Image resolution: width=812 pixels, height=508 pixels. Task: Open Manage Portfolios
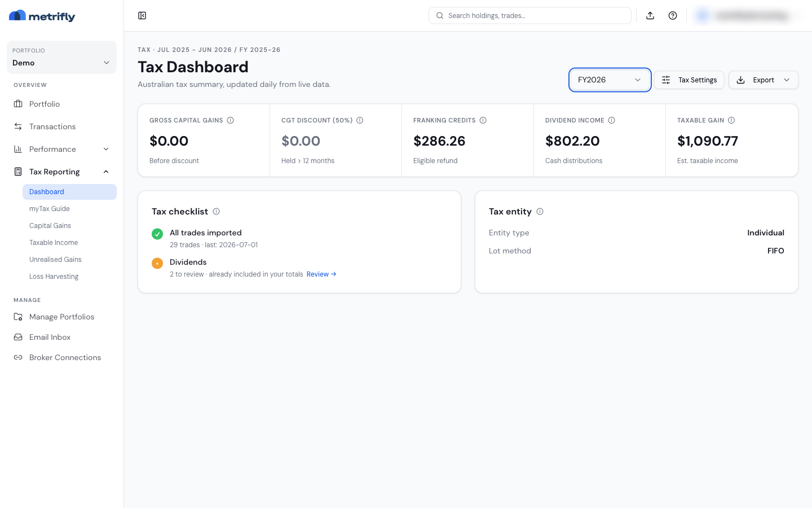[61, 317]
